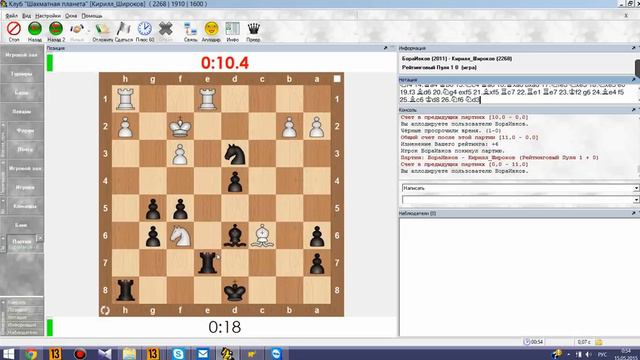The width and height of the screenshot is (640, 360).
Task: Select the black rook on h8
Action: pyautogui.click(x=125, y=290)
